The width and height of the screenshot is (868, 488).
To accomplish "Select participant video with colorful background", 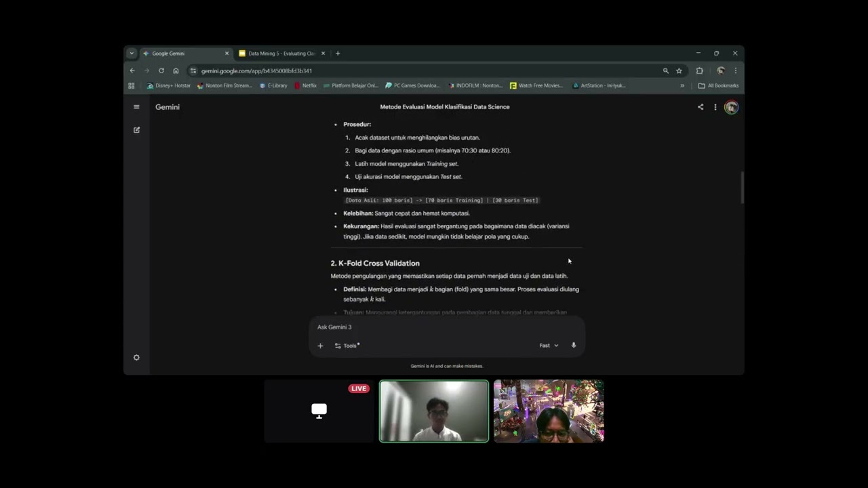I will tap(549, 411).
